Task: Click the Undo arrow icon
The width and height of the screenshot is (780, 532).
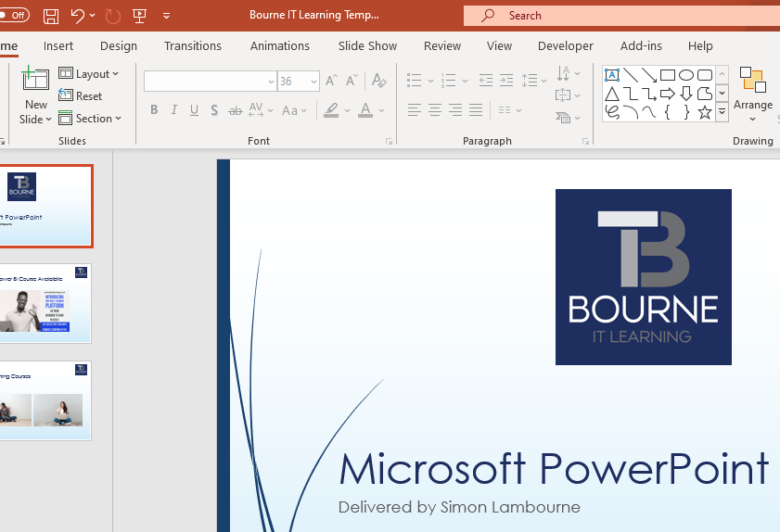Action: [x=78, y=16]
